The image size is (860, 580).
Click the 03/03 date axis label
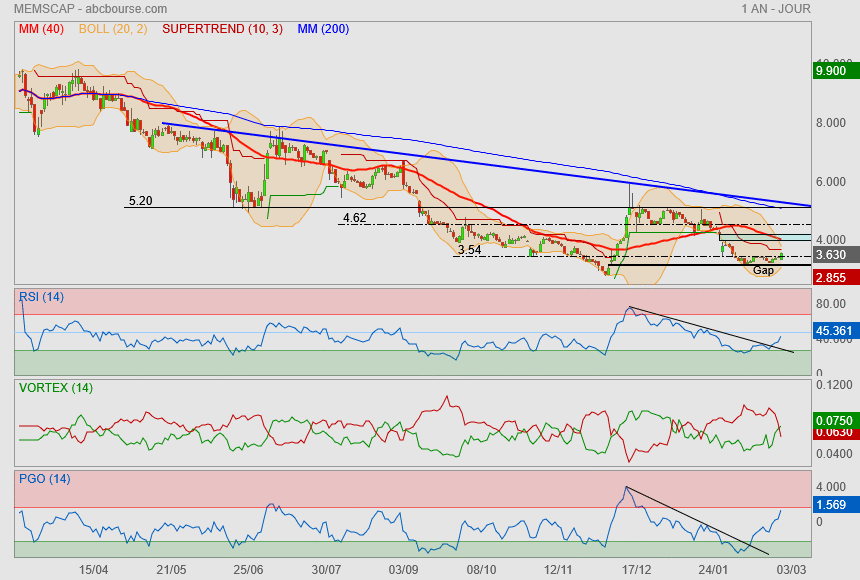pos(791,570)
